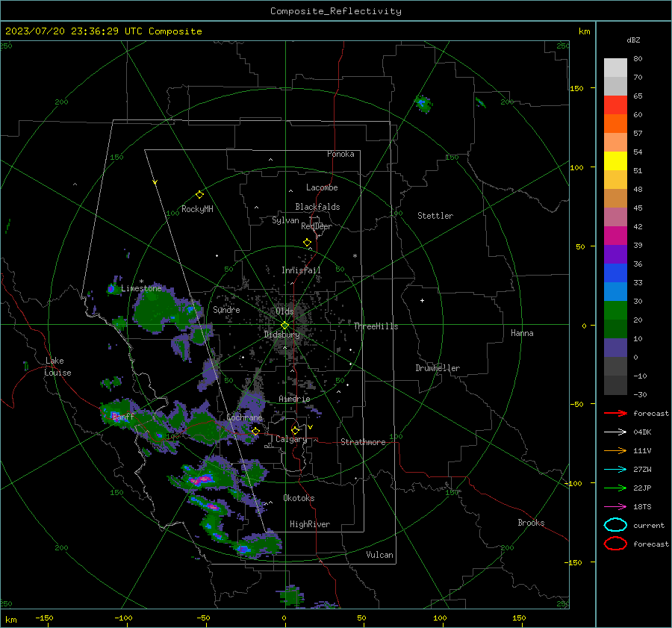Screen dimensions: 672x628
Task: Click the Brooks city label
Action: pyautogui.click(x=531, y=523)
